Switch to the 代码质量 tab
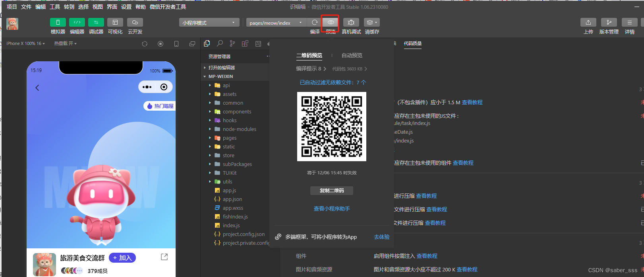 413,43
